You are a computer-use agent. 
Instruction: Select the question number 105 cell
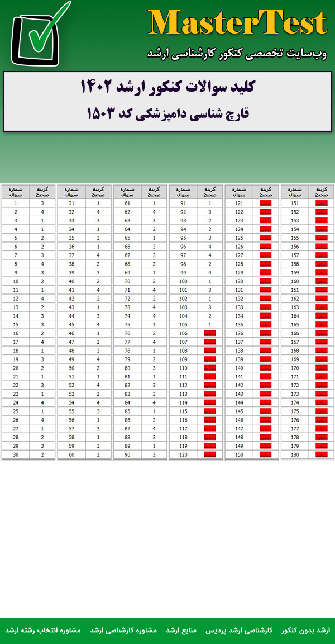tap(183, 325)
